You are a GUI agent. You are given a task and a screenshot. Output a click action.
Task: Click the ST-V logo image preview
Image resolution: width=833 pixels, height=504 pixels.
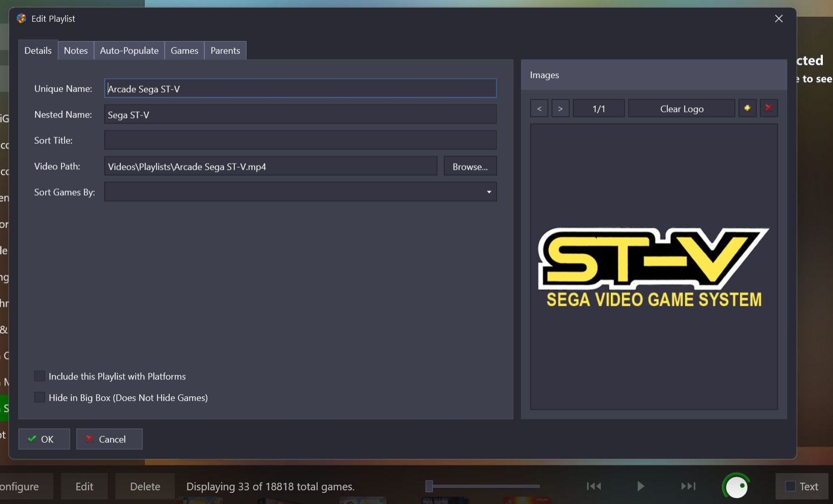click(654, 267)
